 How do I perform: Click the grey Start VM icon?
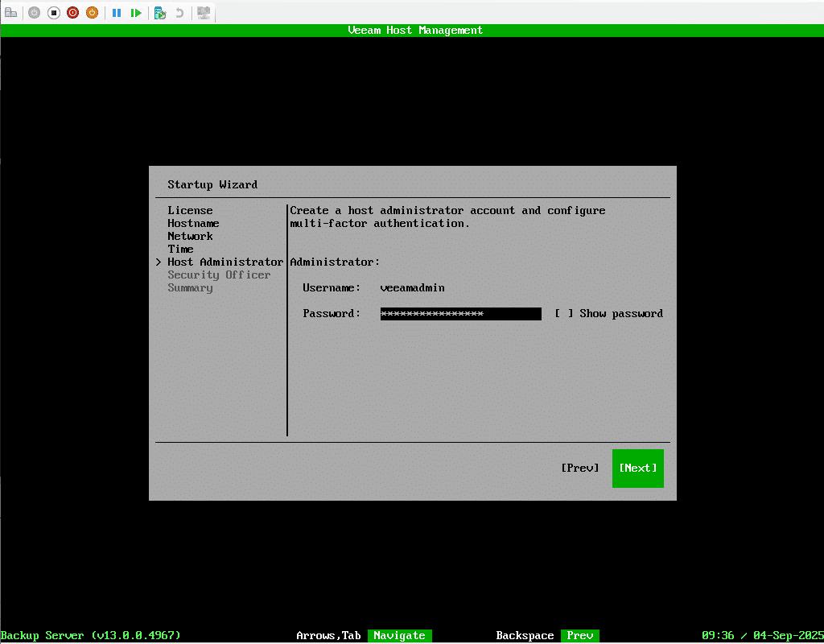[x=34, y=13]
